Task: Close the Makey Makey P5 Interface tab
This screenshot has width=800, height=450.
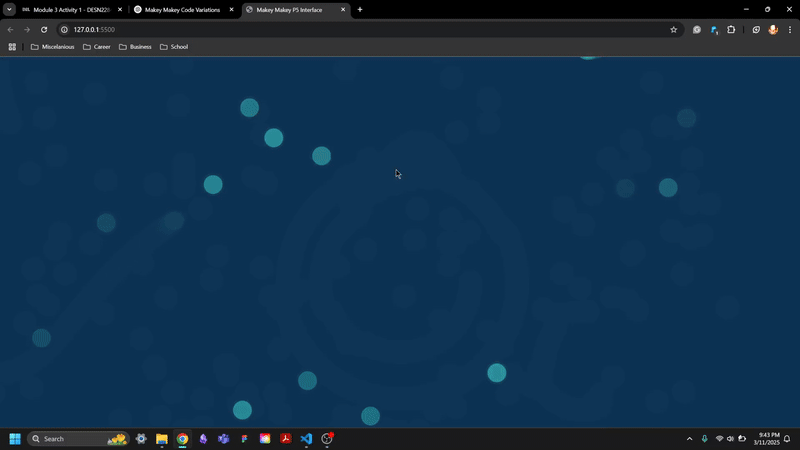Action: pyautogui.click(x=343, y=9)
